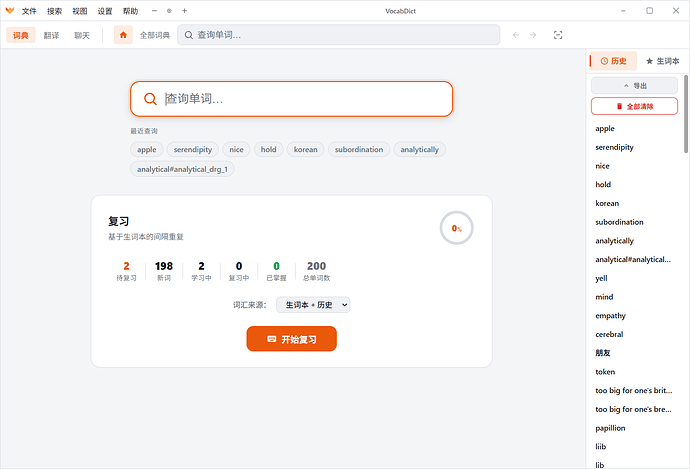This screenshot has width=690, height=469.
Task: Focus the top toolbar 查询单词 field
Action: point(338,35)
